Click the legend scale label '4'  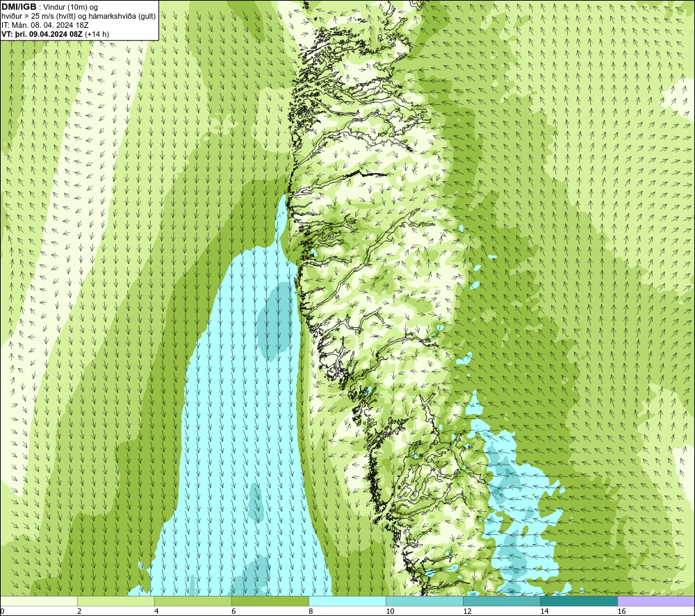156,611
